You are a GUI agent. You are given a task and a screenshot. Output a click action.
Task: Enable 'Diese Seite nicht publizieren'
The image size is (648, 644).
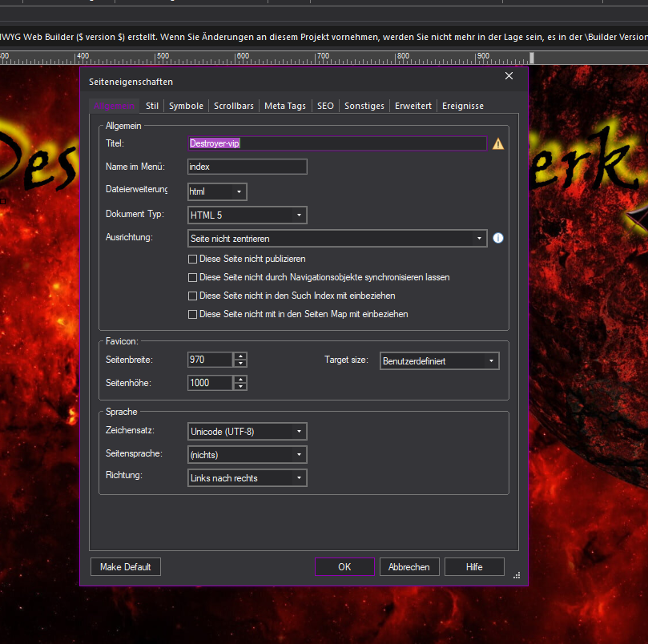[x=192, y=260]
